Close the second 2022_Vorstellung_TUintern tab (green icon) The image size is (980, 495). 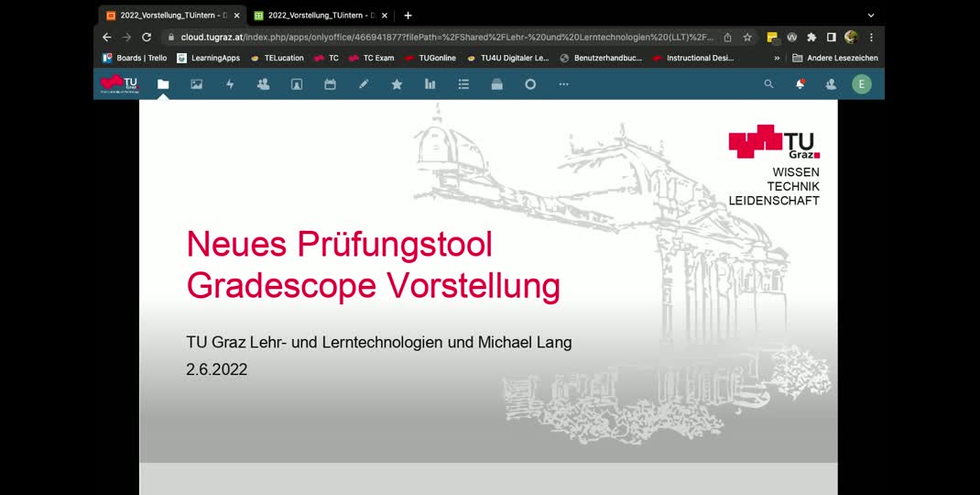(x=385, y=15)
